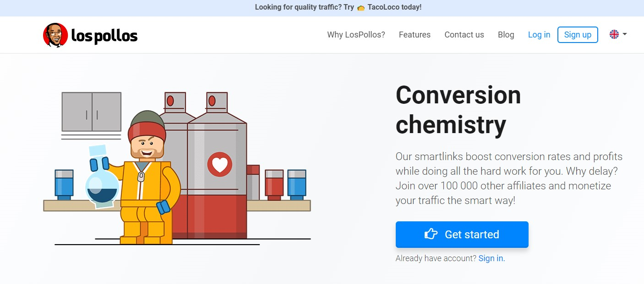Viewport: 644px width, 284px height.
Task: Click the taco icon in top banner
Action: tap(361, 8)
